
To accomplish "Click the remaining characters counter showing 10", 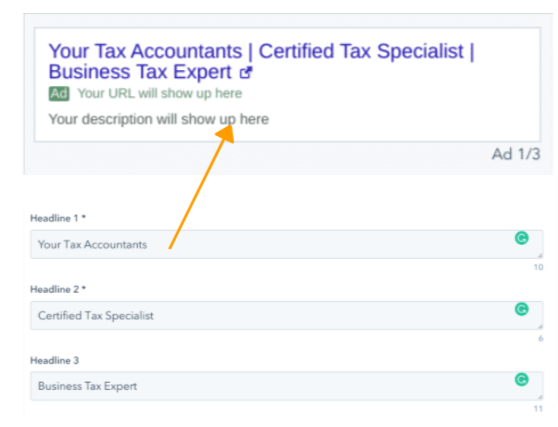I will tap(538, 267).
